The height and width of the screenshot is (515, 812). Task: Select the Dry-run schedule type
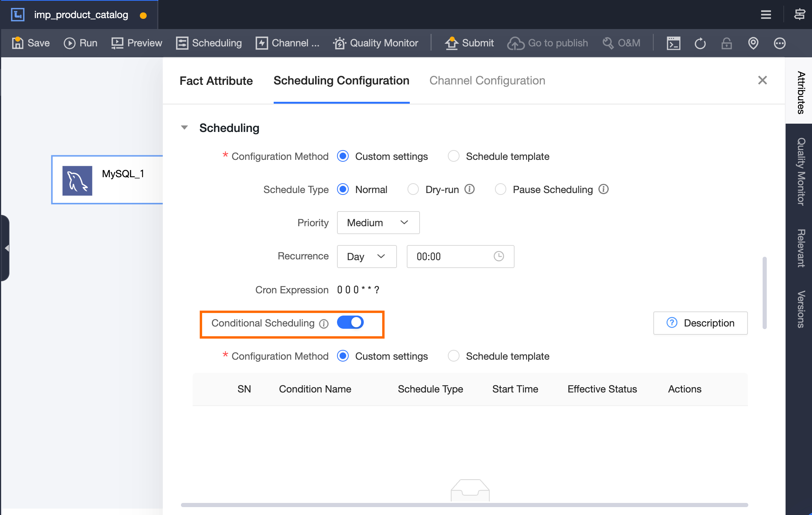click(x=413, y=189)
